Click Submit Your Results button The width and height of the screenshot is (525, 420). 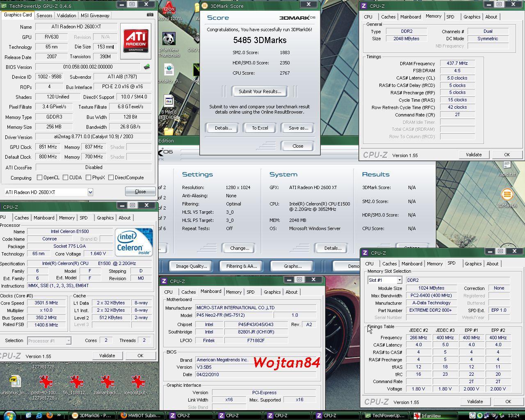[x=260, y=91]
